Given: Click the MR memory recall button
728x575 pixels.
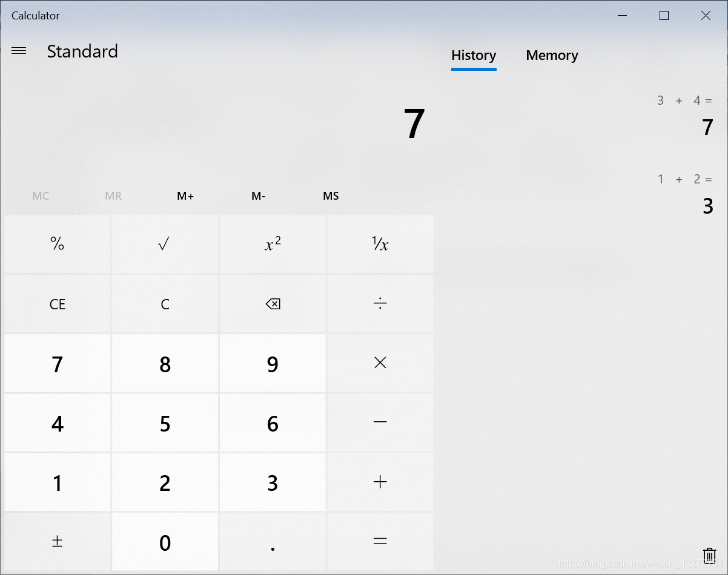Looking at the screenshot, I should [x=113, y=196].
